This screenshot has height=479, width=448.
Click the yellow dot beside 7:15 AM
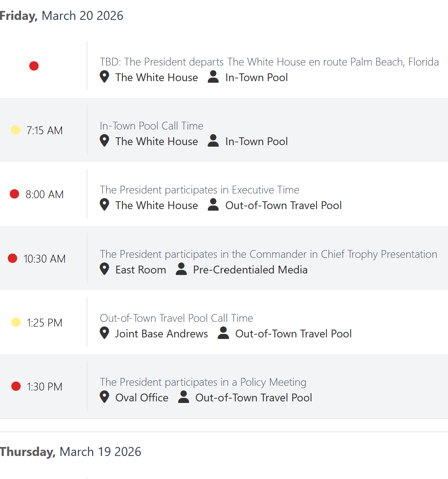pyautogui.click(x=16, y=130)
